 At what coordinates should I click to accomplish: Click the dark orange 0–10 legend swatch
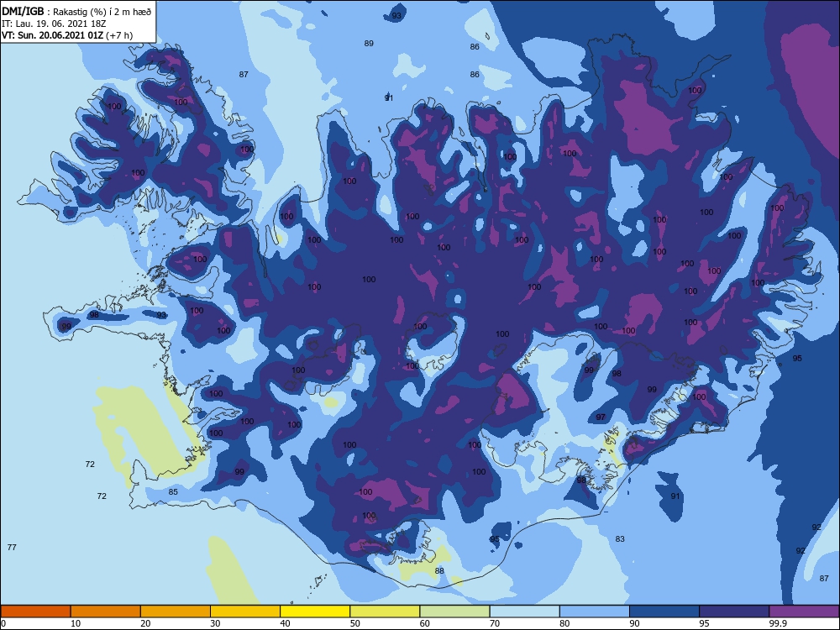point(35,612)
